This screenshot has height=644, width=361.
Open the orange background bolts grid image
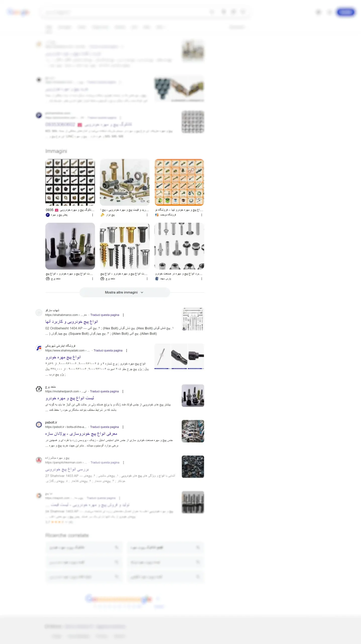tap(179, 182)
